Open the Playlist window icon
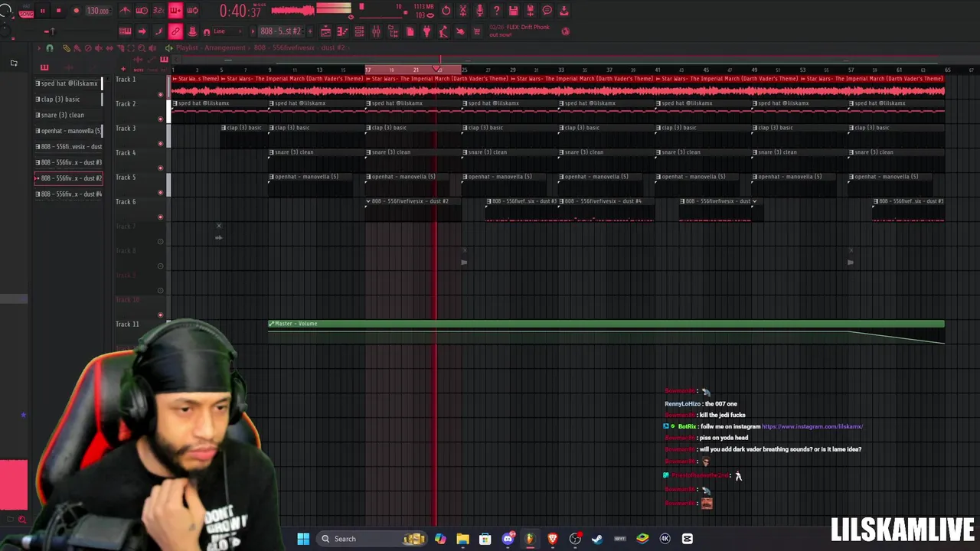 coord(325,31)
